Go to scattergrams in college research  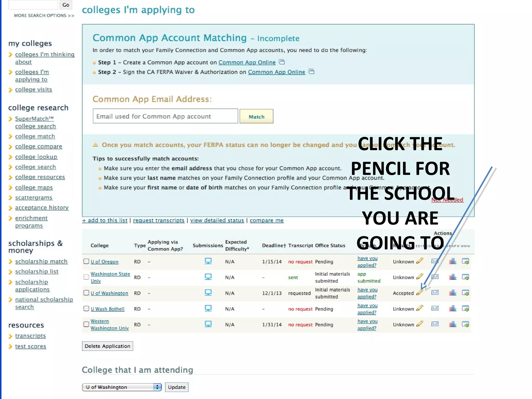[x=34, y=197]
